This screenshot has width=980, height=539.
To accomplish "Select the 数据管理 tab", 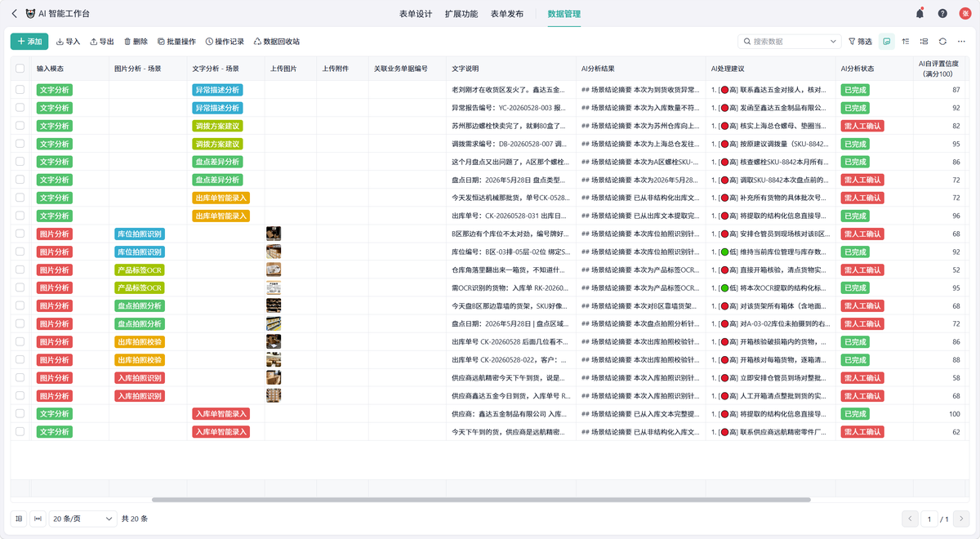I will click(x=564, y=14).
